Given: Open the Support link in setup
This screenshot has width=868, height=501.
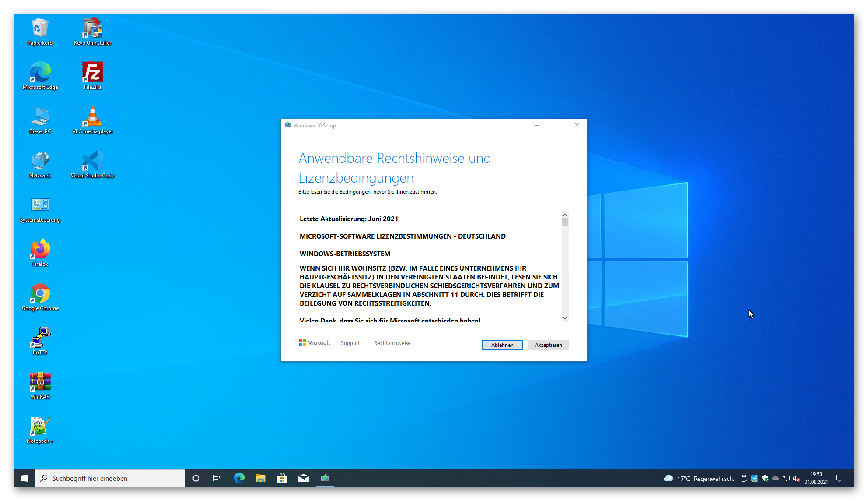Looking at the screenshot, I should coord(350,343).
